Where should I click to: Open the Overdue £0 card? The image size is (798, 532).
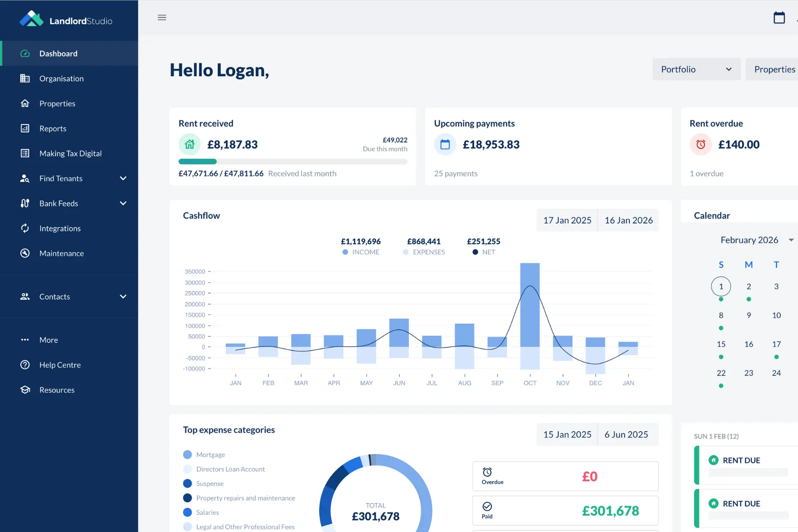(x=565, y=476)
